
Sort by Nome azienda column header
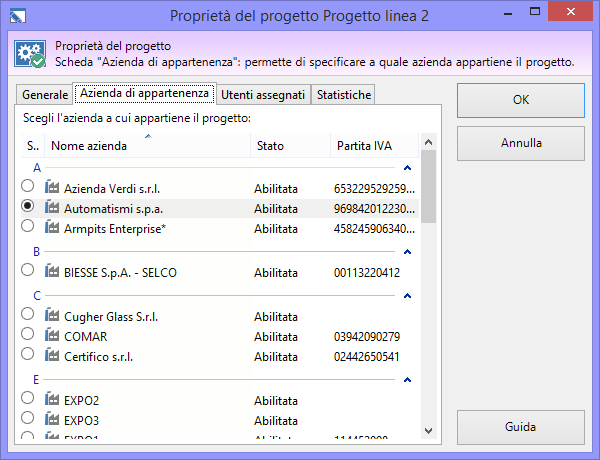(x=148, y=145)
